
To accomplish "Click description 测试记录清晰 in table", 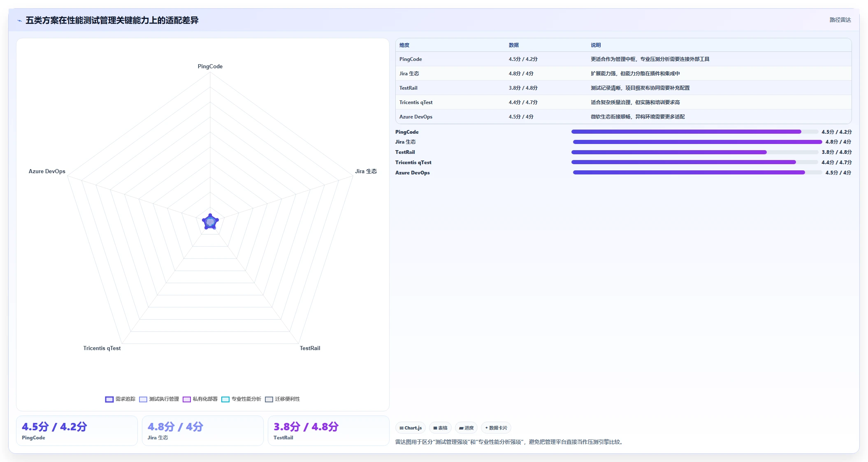I will [641, 88].
